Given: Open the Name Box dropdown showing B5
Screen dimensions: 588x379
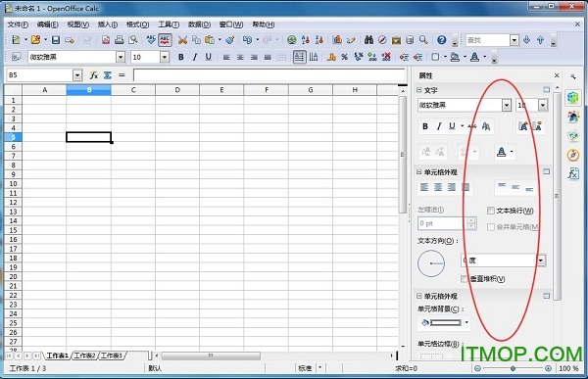Looking at the screenshot, I should [77, 75].
